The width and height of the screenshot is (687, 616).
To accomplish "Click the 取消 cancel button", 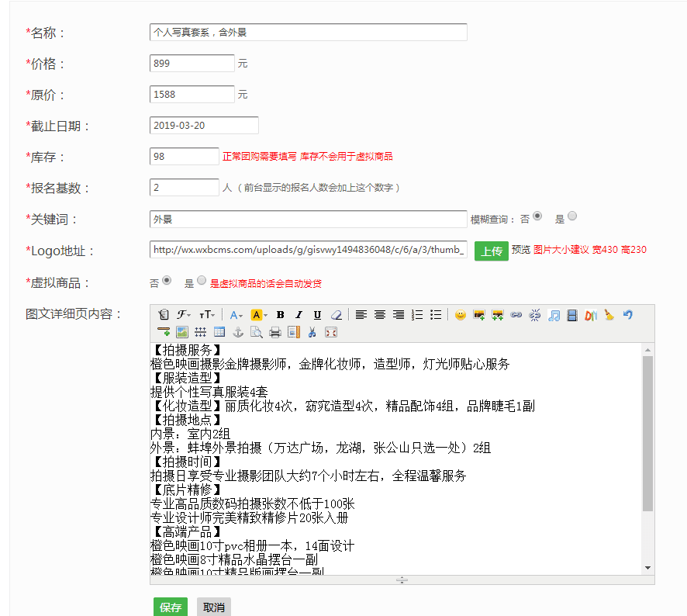I will point(214,607).
